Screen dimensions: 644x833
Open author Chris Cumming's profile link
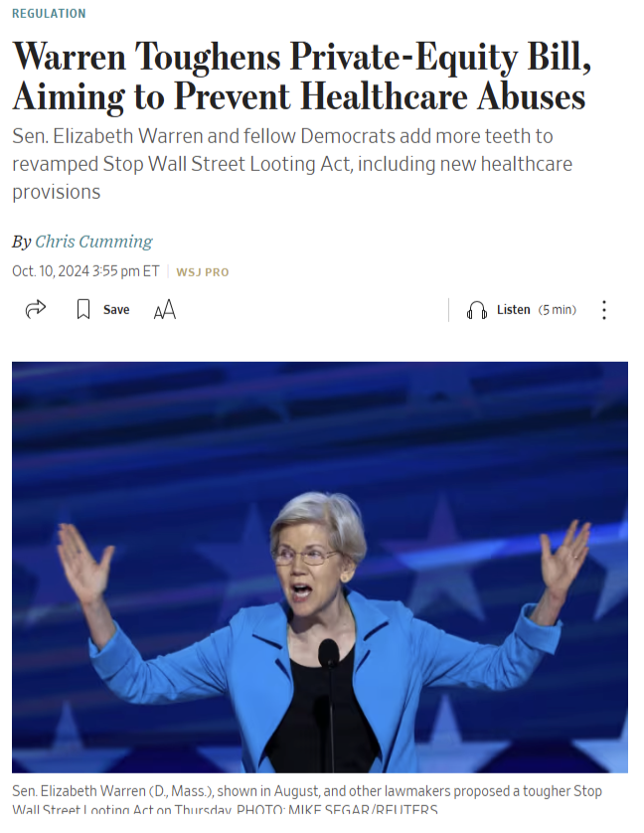[93, 242]
